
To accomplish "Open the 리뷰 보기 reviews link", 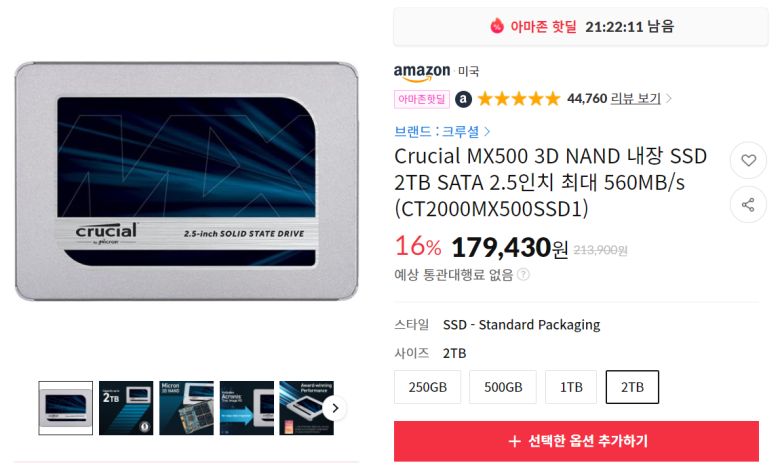I will tap(636, 98).
